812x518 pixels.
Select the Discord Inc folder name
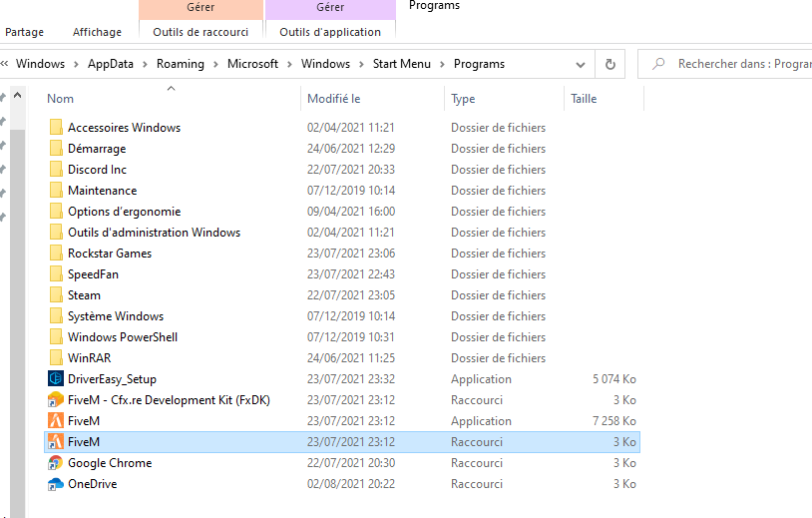click(98, 170)
